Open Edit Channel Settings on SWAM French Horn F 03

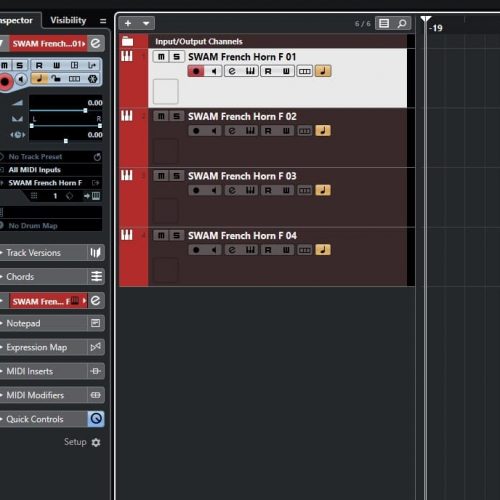click(x=232, y=190)
